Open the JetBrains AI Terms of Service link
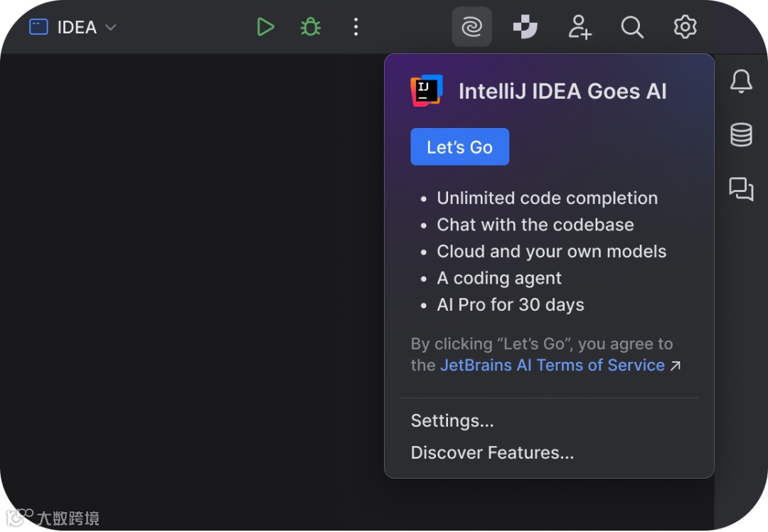 click(x=552, y=366)
